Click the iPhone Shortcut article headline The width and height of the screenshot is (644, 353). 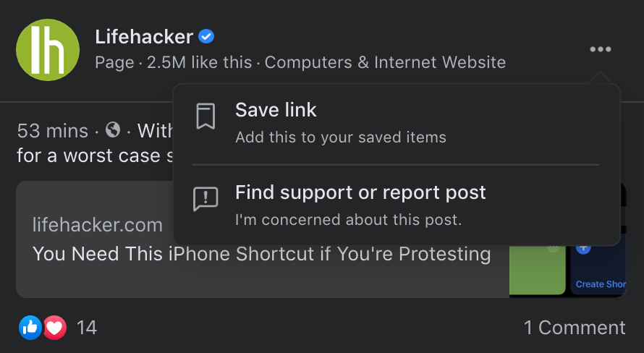tap(262, 254)
